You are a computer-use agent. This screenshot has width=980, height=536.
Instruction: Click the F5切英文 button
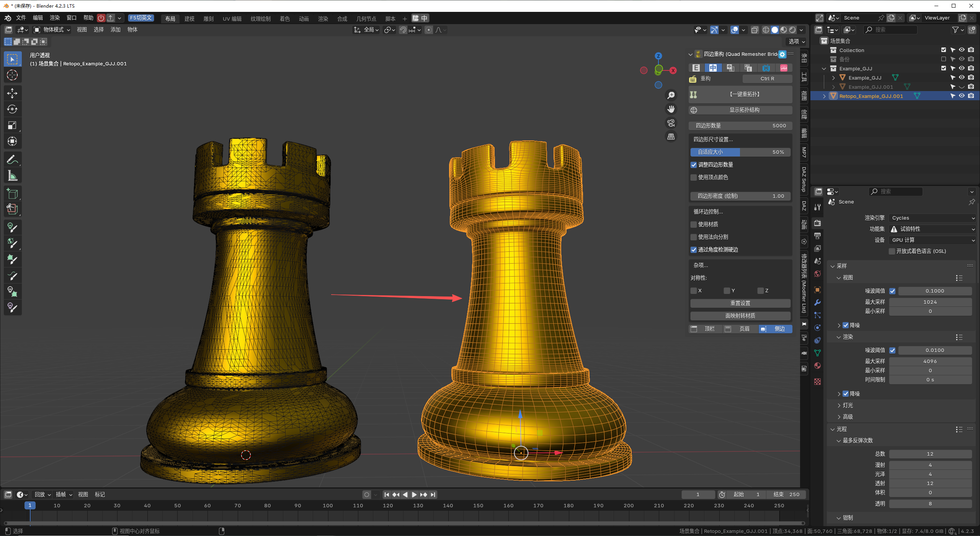click(141, 18)
